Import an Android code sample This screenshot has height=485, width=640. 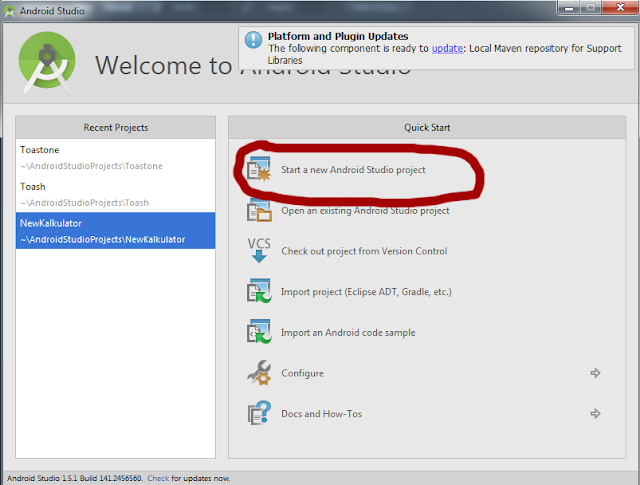[x=348, y=333]
